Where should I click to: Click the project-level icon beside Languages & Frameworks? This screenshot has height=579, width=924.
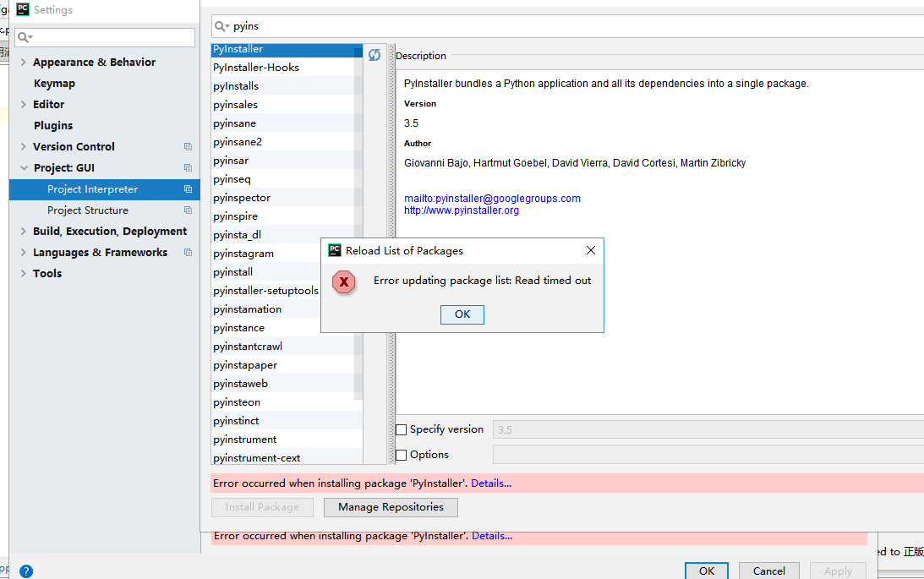click(188, 252)
